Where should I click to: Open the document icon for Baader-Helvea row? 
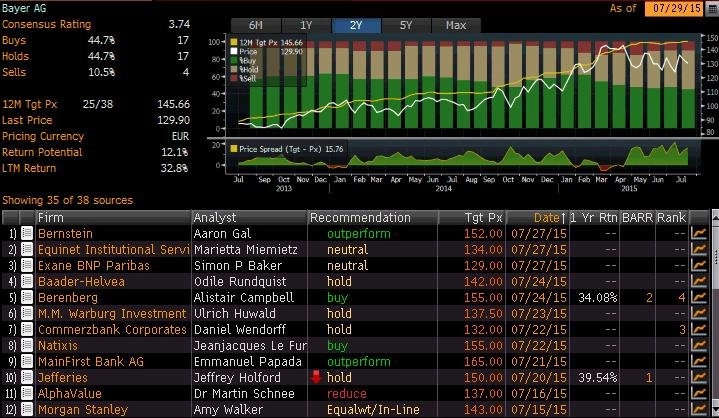pyautogui.click(x=27, y=281)
